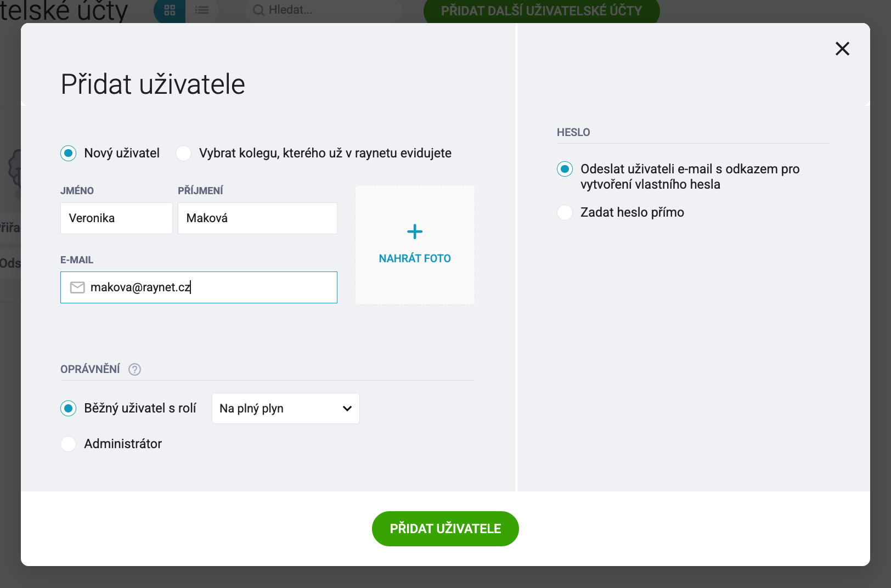Select Běžný uživatel s rolí option
This screenshot has width=891, height=588.
click(68, 408)
